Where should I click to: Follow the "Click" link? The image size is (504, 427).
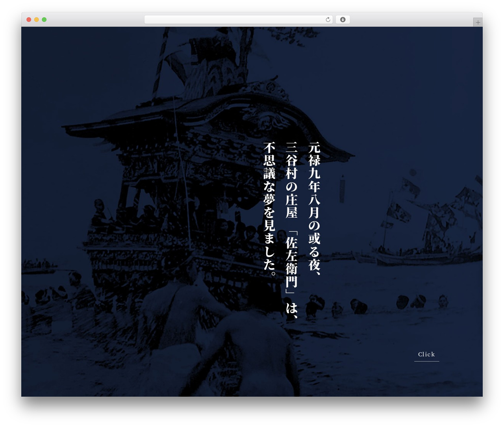[426, 355]
